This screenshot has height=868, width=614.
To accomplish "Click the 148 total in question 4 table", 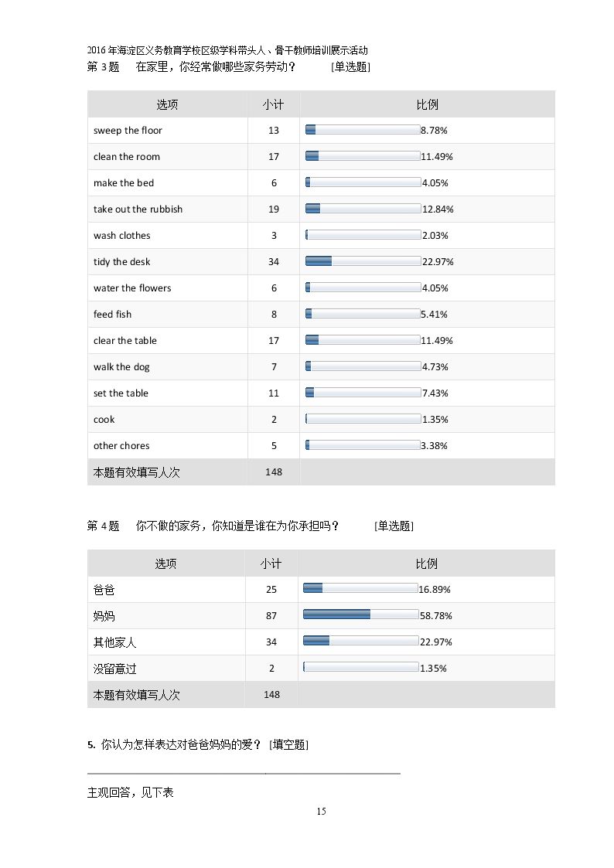I will [x=272, y=695].
